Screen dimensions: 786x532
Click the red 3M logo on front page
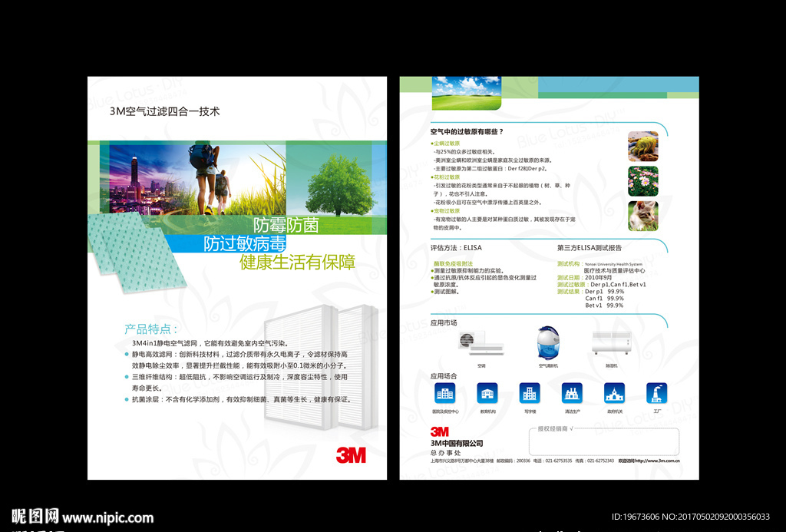point(351,454)
